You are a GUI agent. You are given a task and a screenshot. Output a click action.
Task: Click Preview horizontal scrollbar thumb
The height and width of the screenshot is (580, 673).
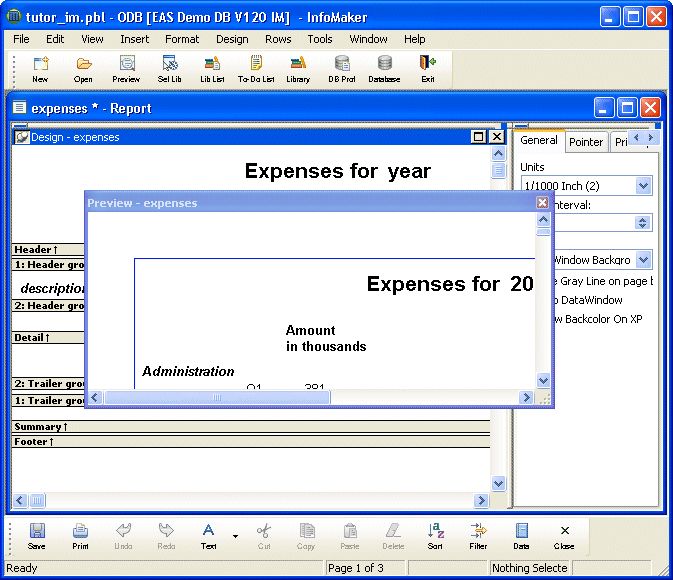(x=217, y=398)
